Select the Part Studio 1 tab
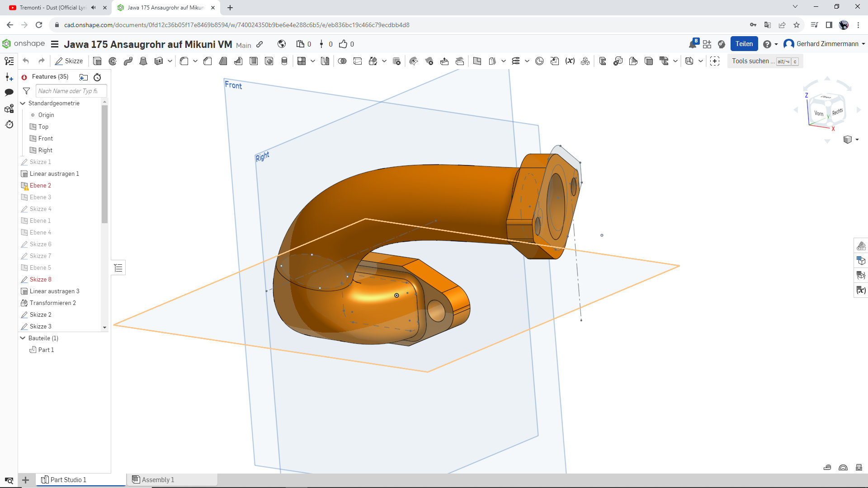The width and height of the screenshot is (868, 488). coord(68,479)
